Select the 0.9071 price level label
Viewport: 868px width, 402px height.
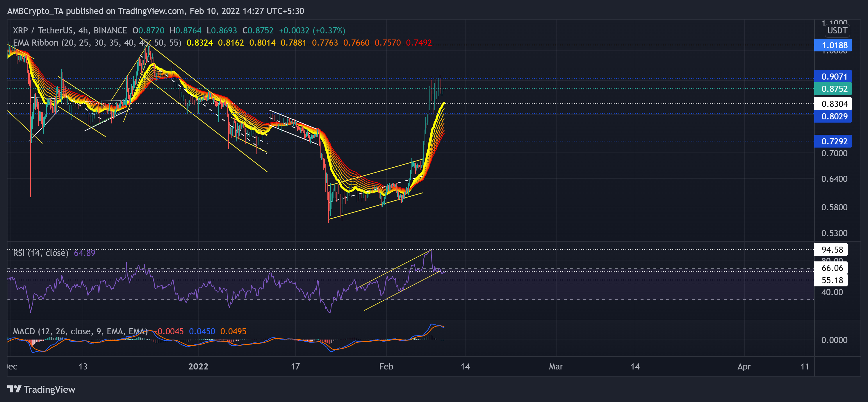[x=833, y=76]
